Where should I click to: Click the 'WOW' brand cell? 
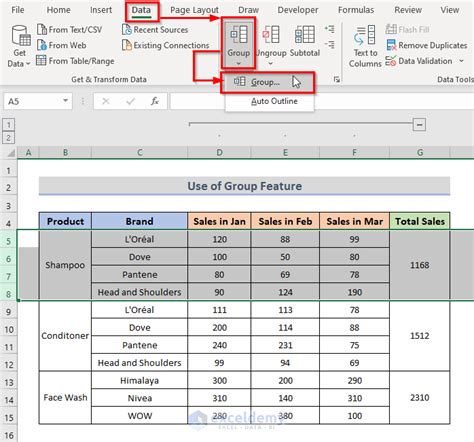click(139, 416)
